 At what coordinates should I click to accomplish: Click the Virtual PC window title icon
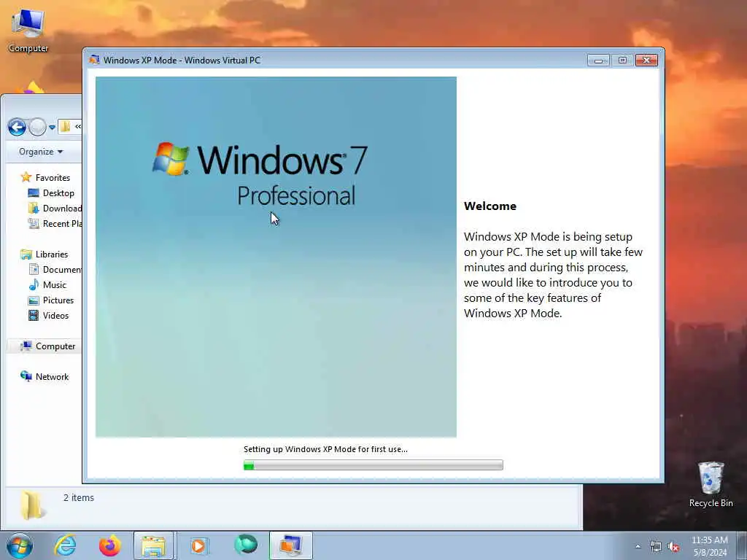tap(94, 60)
